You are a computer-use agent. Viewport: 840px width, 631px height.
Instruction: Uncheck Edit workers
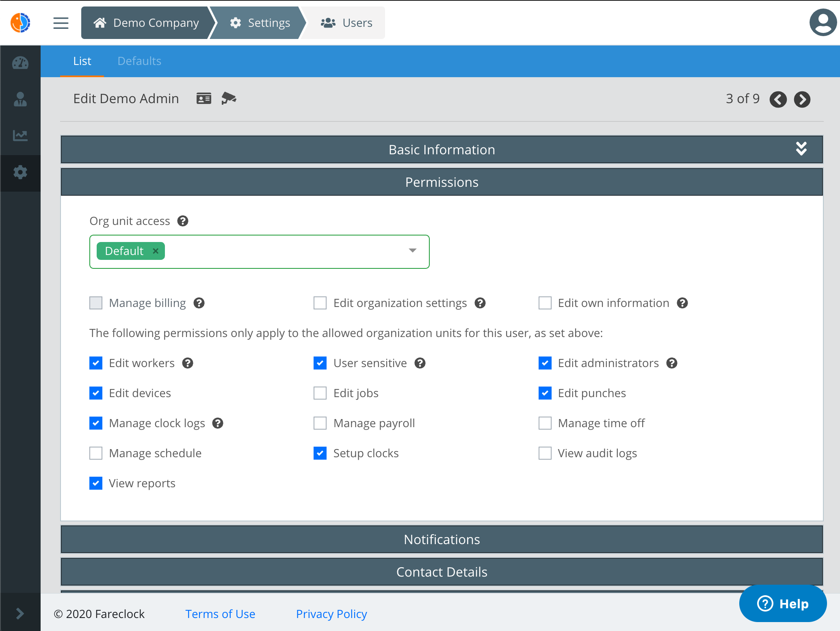(96, 363)
